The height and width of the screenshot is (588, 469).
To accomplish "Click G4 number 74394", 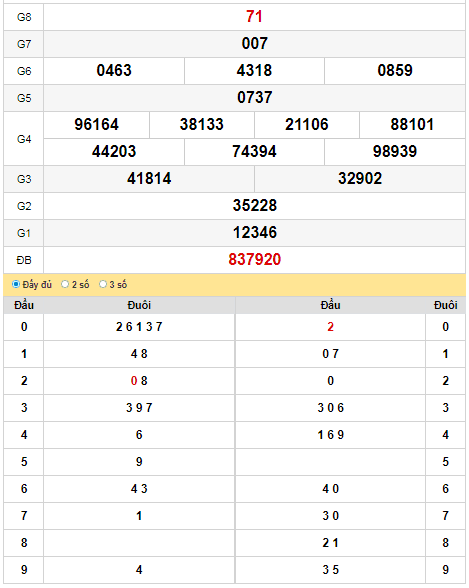I will [254, 152].
